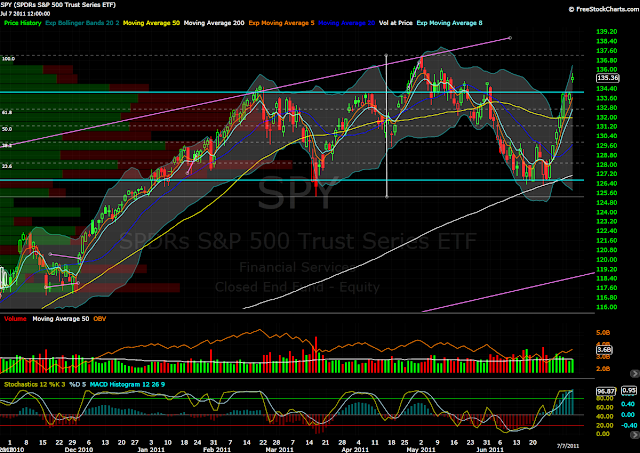The height and width of the screenshot is (453, 640).
Task: Open the FreeStockCharts.com link
Action: 604,9
